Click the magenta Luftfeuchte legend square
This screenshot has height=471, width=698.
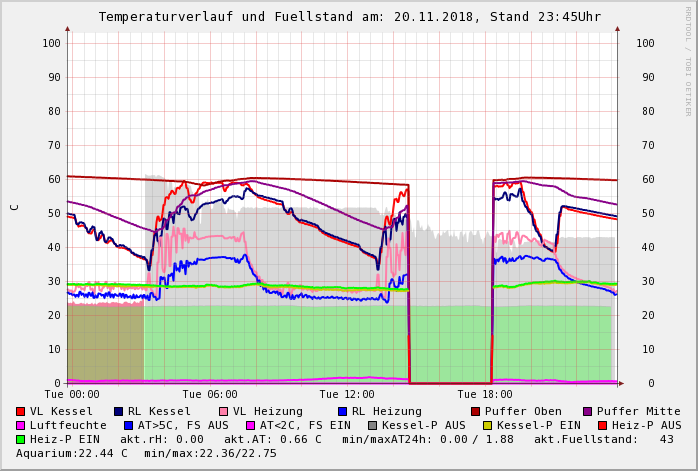[20, 425]
